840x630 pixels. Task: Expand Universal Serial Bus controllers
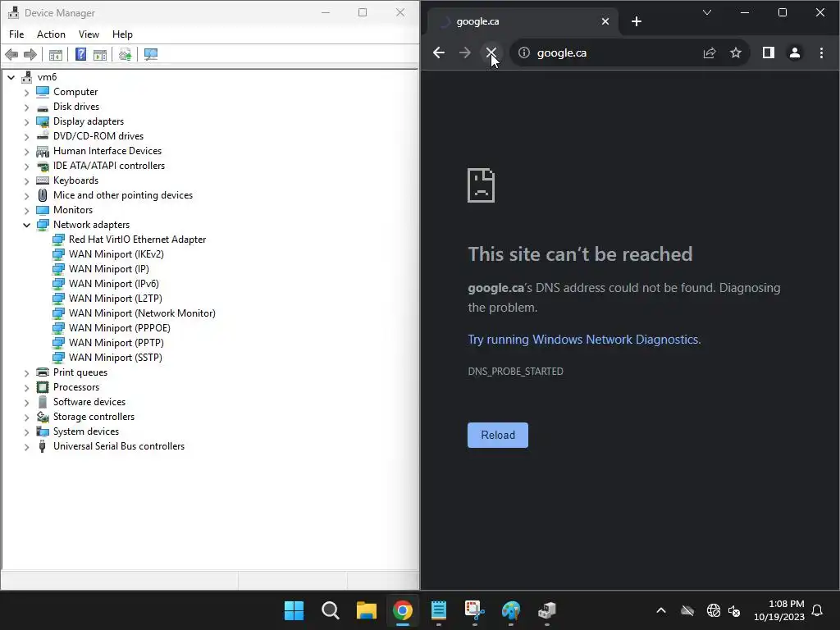tap(26, 446)
